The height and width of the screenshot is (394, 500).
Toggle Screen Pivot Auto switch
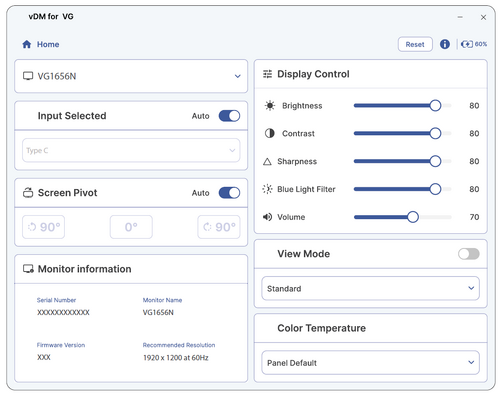click(229, 193)
